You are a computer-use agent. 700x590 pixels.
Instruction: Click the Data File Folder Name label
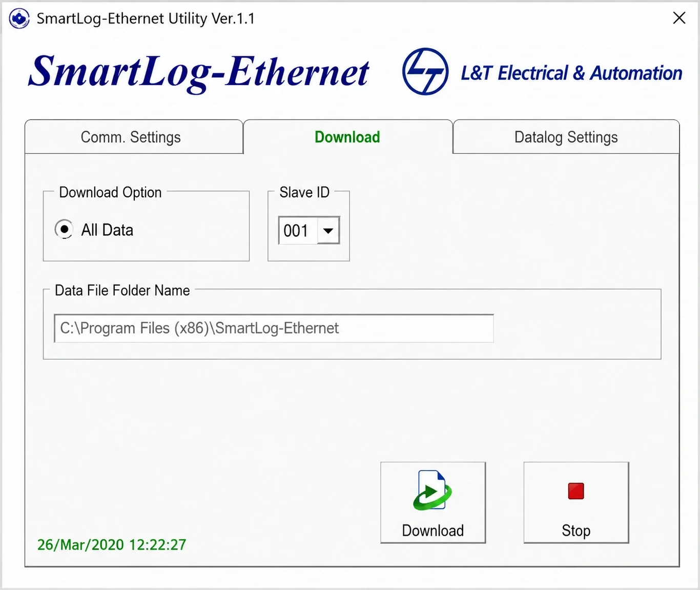pyautogui.click(x=122, y=290)
